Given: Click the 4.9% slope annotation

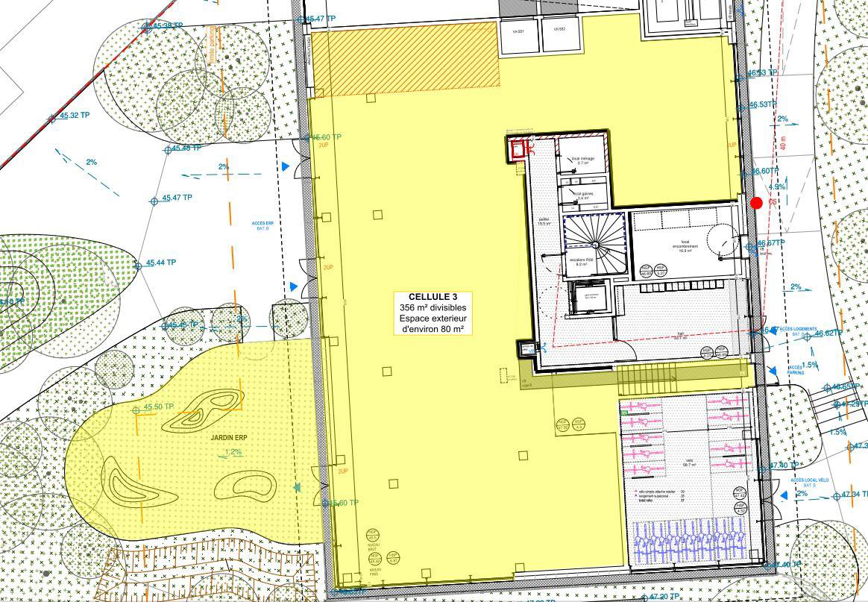Looking at the screenshot, I should point(776,187).
